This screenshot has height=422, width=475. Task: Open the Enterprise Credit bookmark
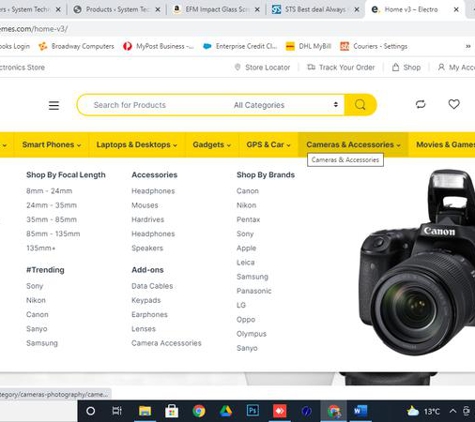[240, 46]
